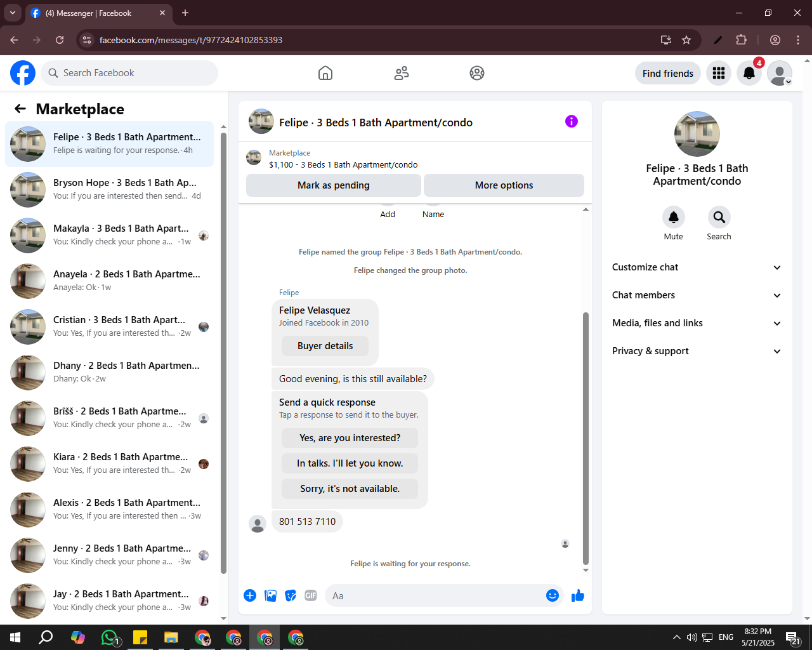812x650 pixels.
Task: Open Sticky Notes from the taskbar
Action: 140,637
